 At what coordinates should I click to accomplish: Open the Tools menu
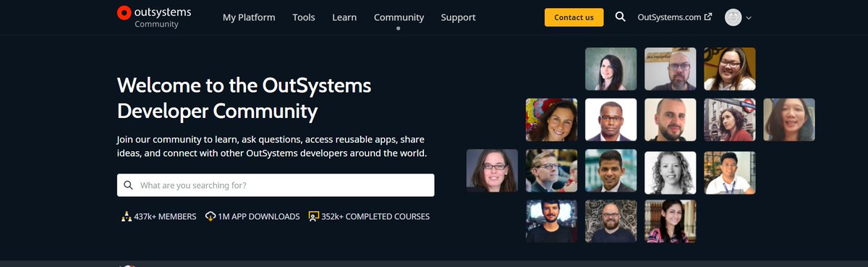click(x=304, y=17)
